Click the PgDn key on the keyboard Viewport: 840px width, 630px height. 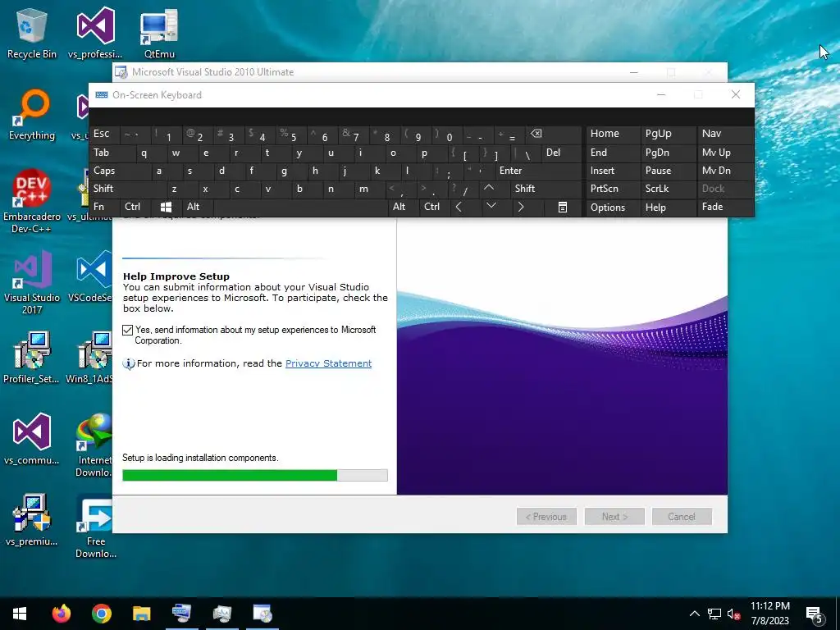668,153
